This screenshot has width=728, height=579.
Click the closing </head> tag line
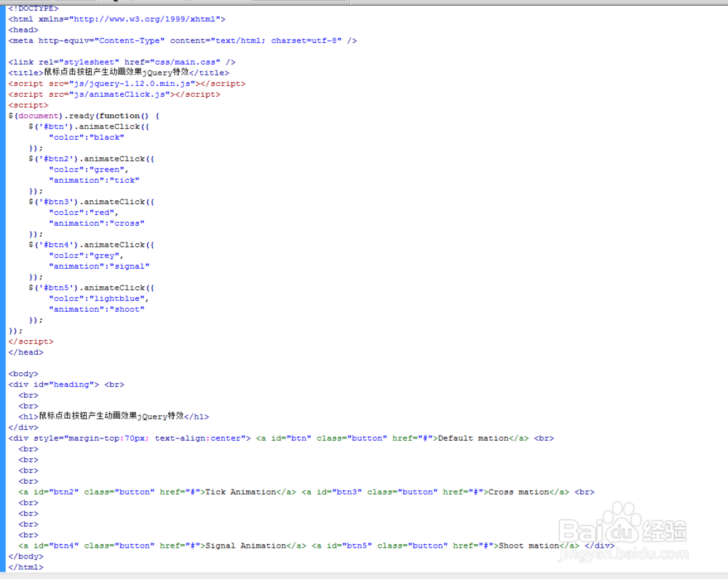pos(25,352)
